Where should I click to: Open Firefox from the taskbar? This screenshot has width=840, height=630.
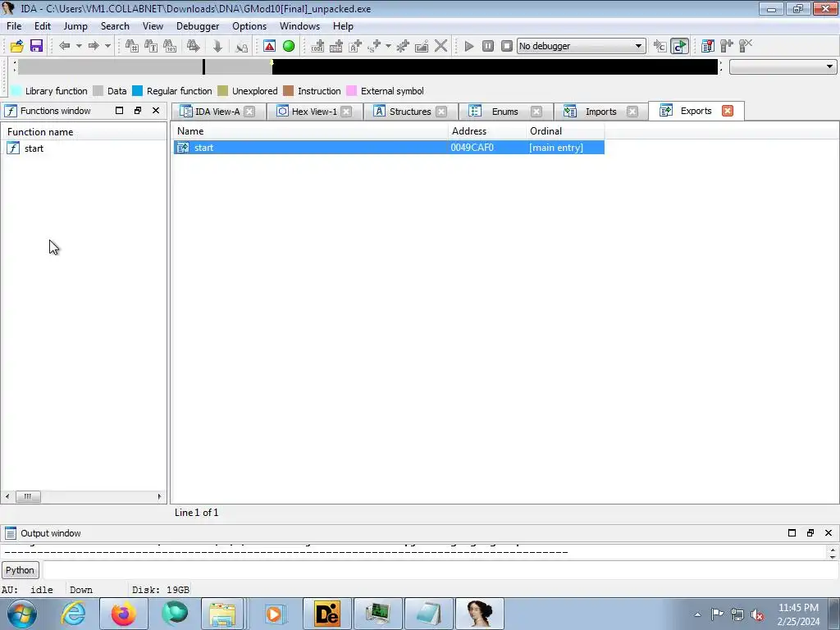pyautogui.click(x=123, y=614)
